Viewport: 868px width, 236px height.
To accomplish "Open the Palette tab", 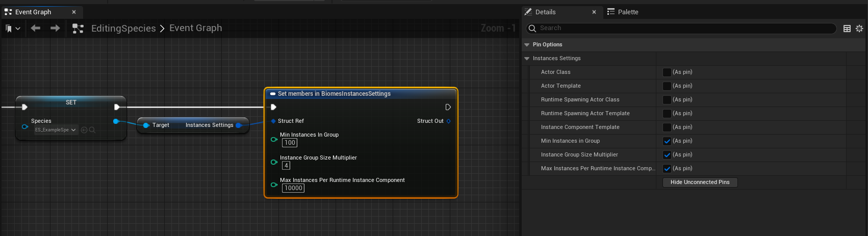I will (623, 12).
